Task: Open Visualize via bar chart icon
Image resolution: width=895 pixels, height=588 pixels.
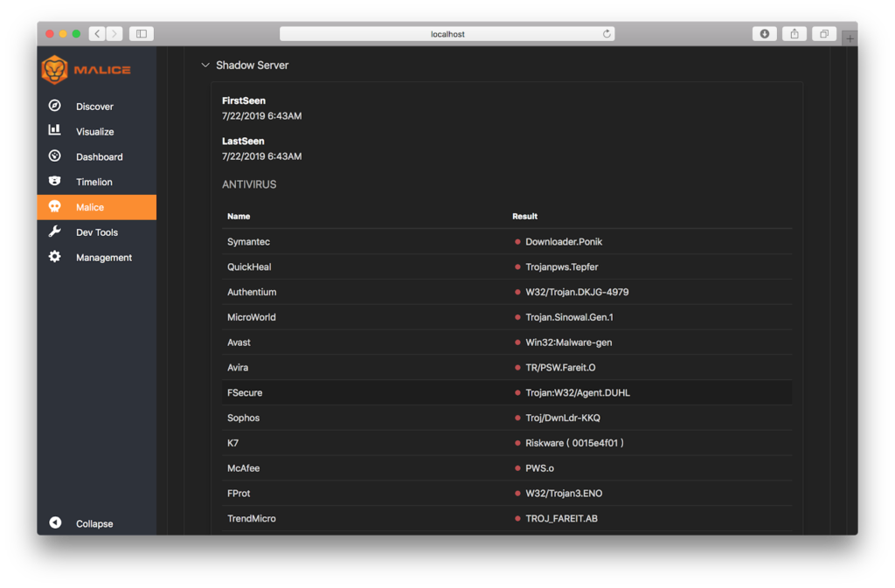Action: click(55, 130)
